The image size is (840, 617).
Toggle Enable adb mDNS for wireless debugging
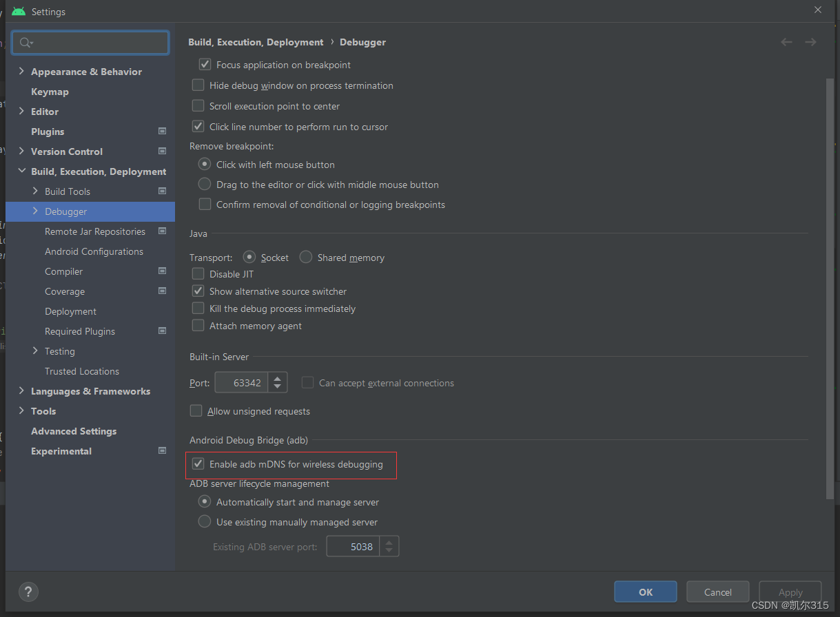(198, 463)
